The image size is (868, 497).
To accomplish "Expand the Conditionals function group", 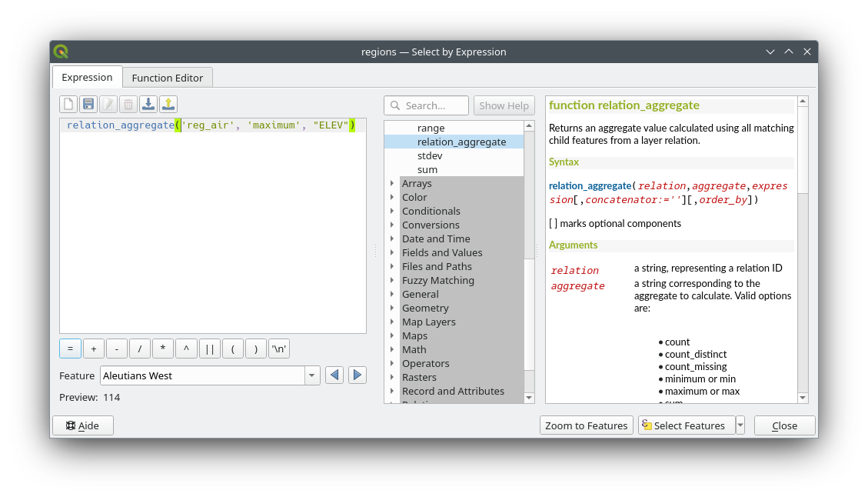I will point(392,211).
